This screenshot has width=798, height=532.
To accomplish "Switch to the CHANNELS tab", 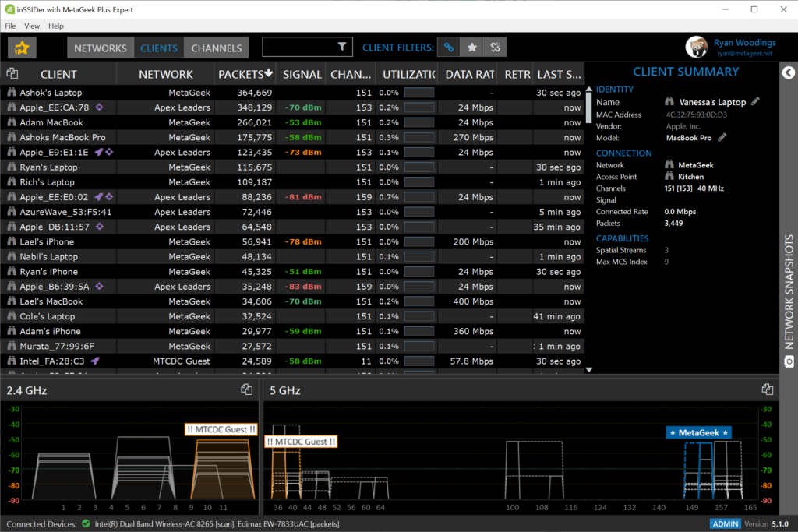I will tap(217, 48).
